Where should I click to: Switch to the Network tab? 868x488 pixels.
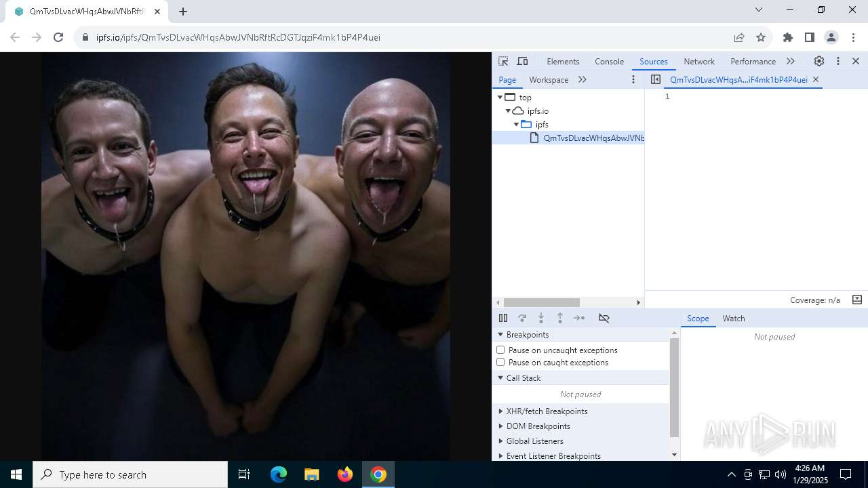point(699,61)
